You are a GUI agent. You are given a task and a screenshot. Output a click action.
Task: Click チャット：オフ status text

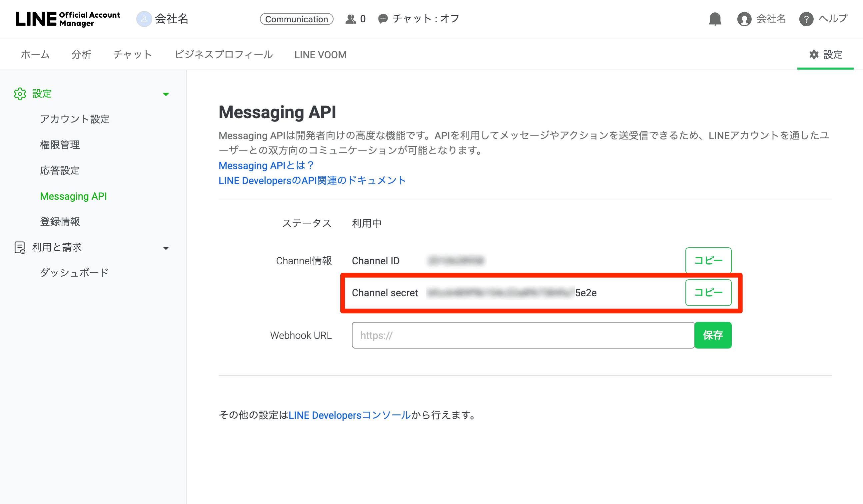pos(426,19)
